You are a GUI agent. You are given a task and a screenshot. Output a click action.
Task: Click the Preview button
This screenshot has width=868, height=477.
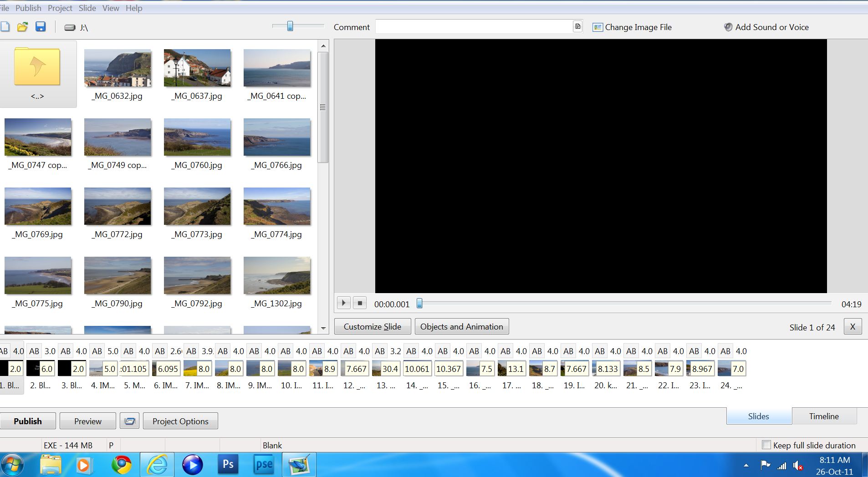tap(88, 421)
